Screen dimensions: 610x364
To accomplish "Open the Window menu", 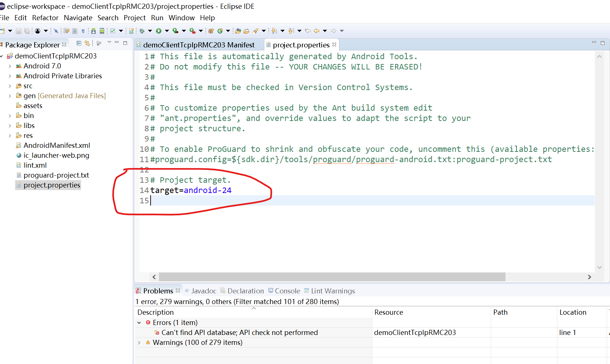I will tap(181, 18).
